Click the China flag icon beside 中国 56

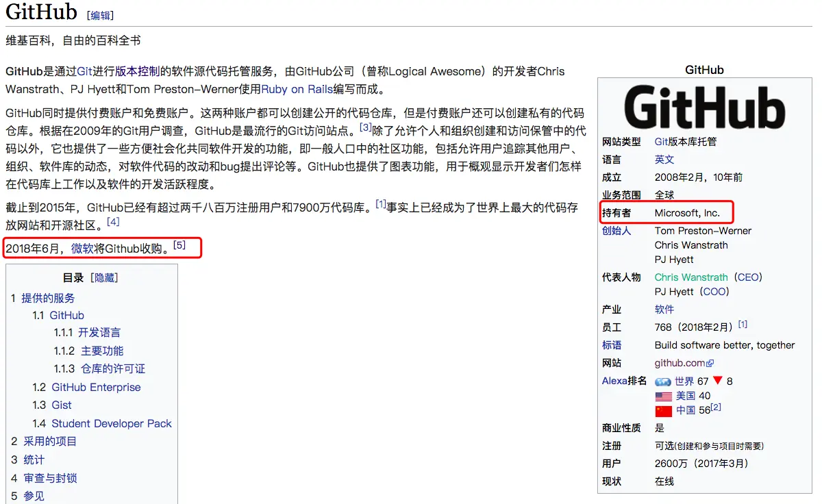coord(662,411)
